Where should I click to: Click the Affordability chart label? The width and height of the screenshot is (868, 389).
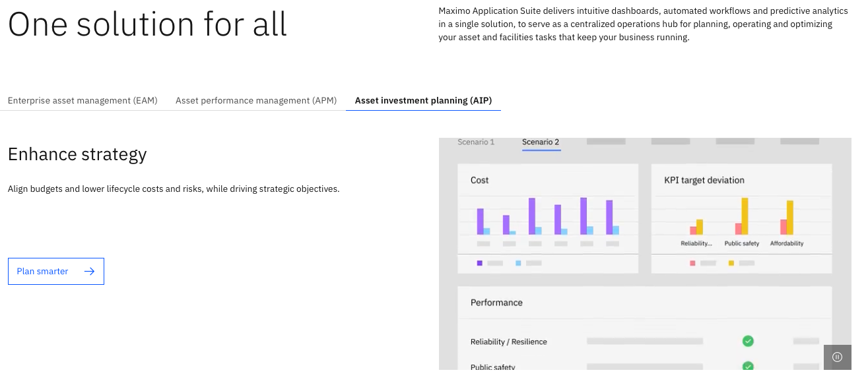(x=787, y=243)
